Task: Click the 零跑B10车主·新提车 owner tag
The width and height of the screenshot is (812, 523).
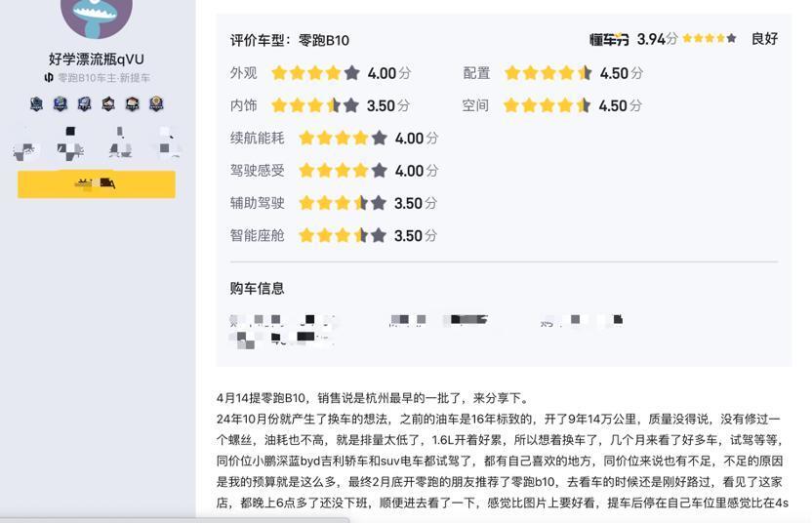Action: (103, 78)
